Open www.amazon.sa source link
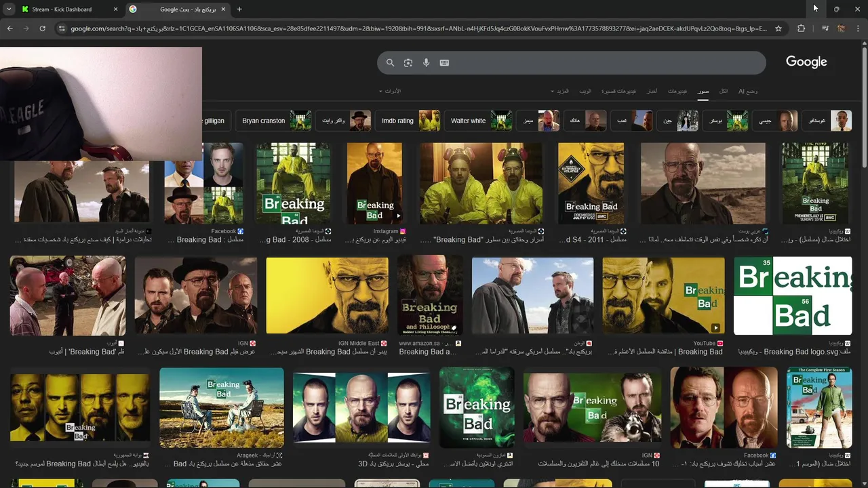Screen dimensions: 868x488 coord(430,344)
